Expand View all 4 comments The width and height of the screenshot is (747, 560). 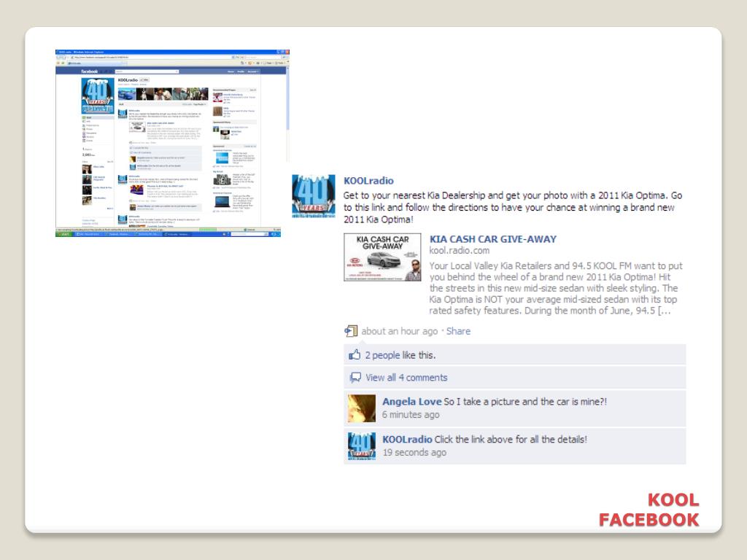[x=406, y=378]
